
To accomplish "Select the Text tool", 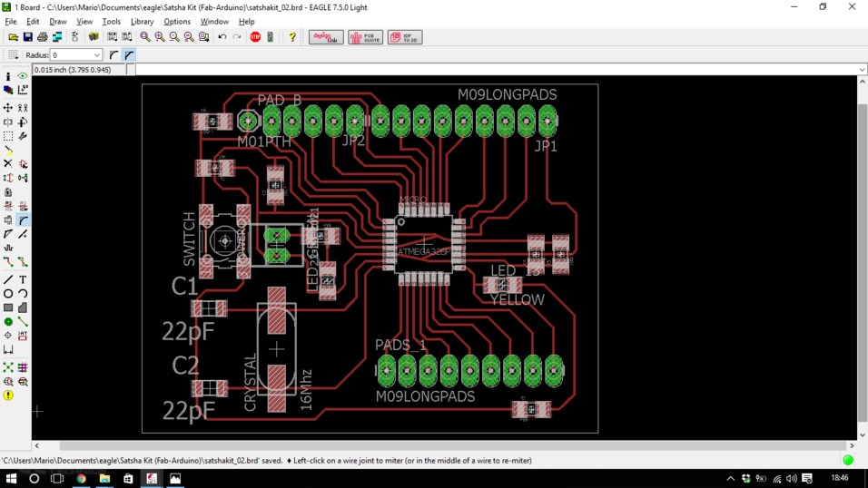I will coord(23,279).
